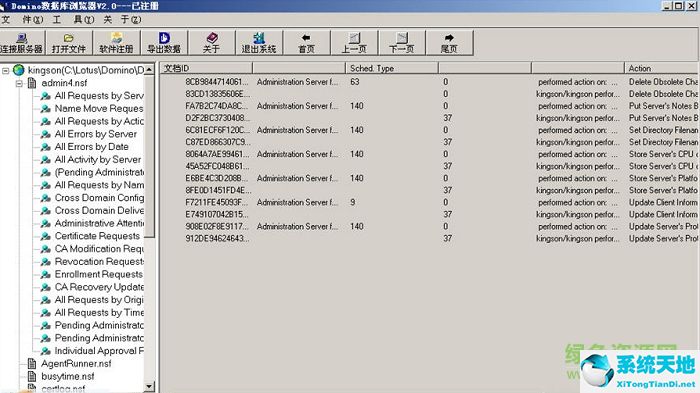Select All Requests by Name view

[99, 185]
